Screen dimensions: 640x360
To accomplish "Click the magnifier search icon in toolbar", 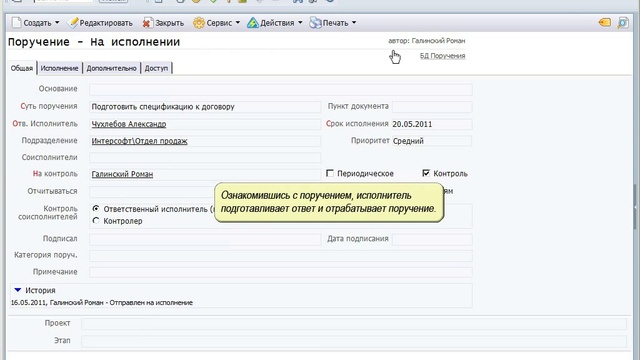I will click(x=623, y=22).
